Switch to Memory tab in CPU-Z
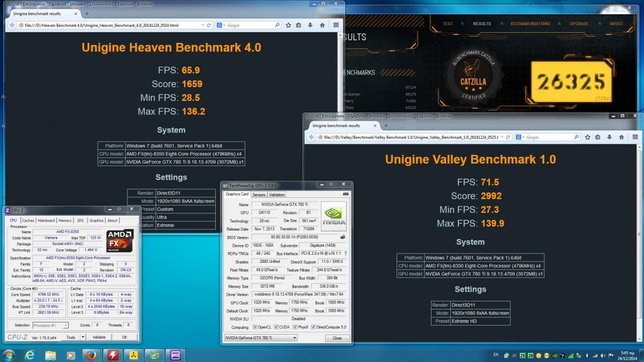The height and width of the screenshot is (362, 644). (x=65, y=220)
